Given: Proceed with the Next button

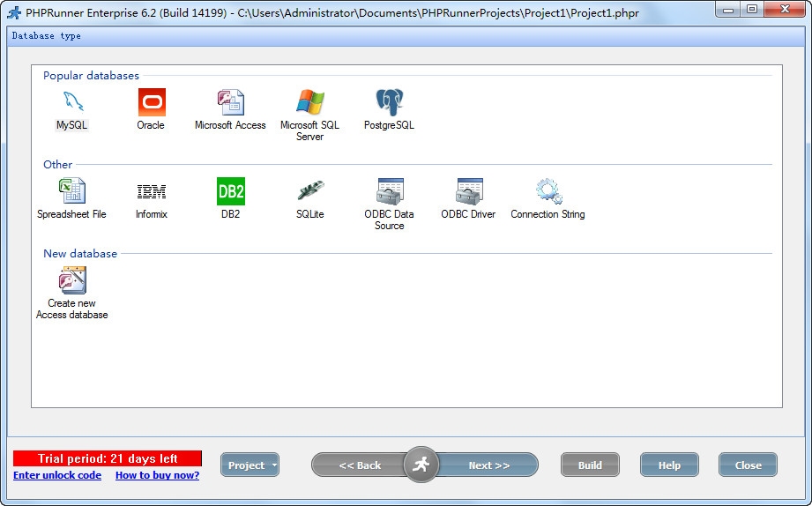Looking at the screenshot, I should tap(488, 465).
